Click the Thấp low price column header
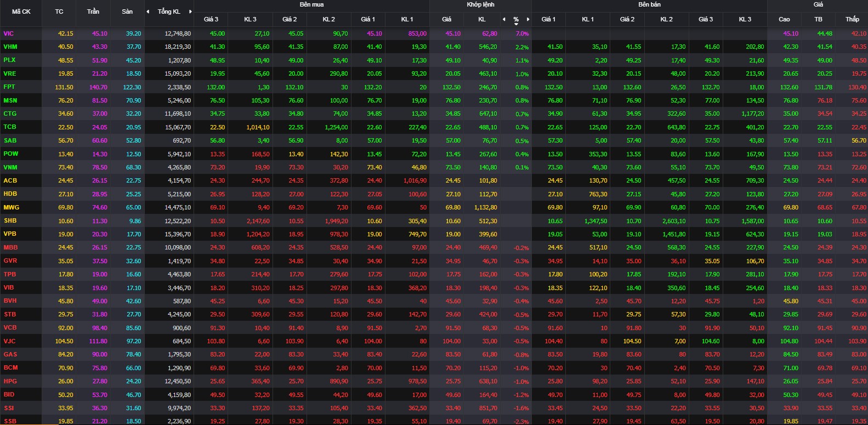The width and height of the screenshot is (868, 425). pyautogui.click(x=852, y=19)
